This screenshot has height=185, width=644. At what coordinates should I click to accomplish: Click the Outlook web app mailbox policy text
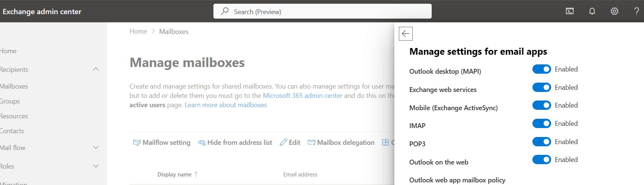click(x=457, y=180)
